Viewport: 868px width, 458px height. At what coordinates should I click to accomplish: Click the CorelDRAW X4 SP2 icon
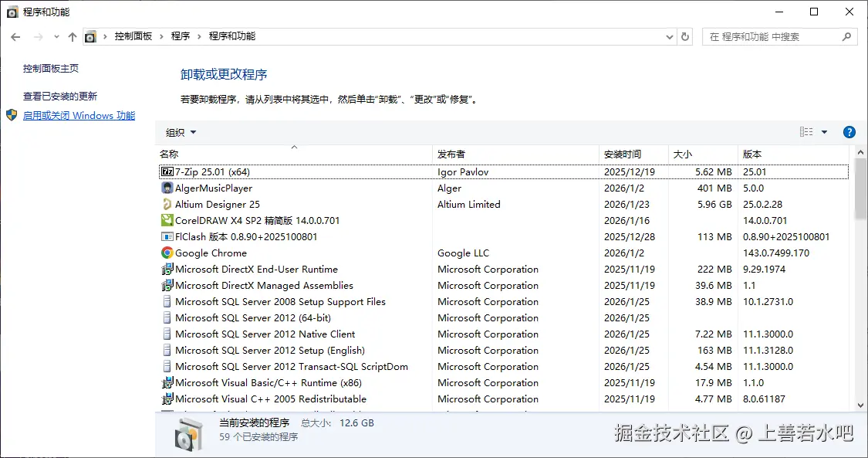[x=167, y=220]
